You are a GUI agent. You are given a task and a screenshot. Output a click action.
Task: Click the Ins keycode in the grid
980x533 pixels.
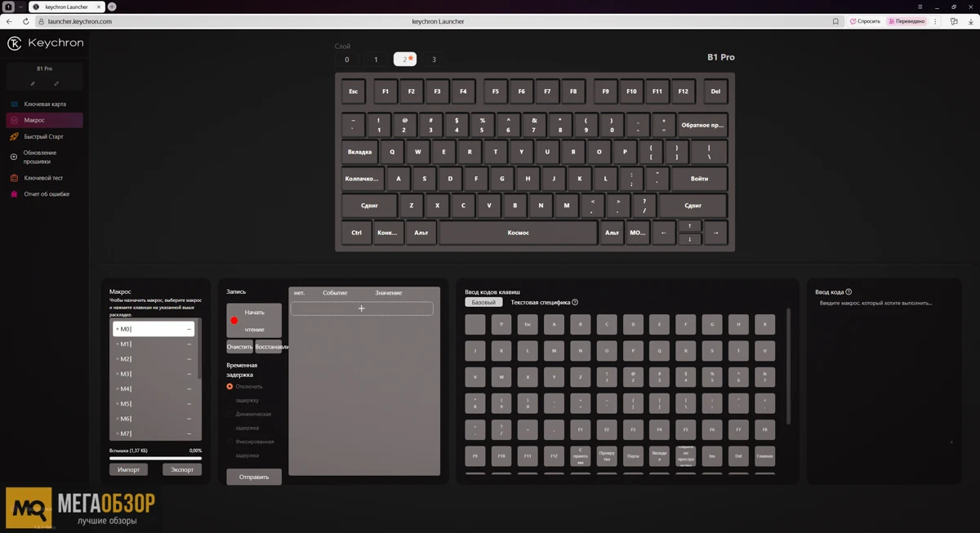point(712,456)
